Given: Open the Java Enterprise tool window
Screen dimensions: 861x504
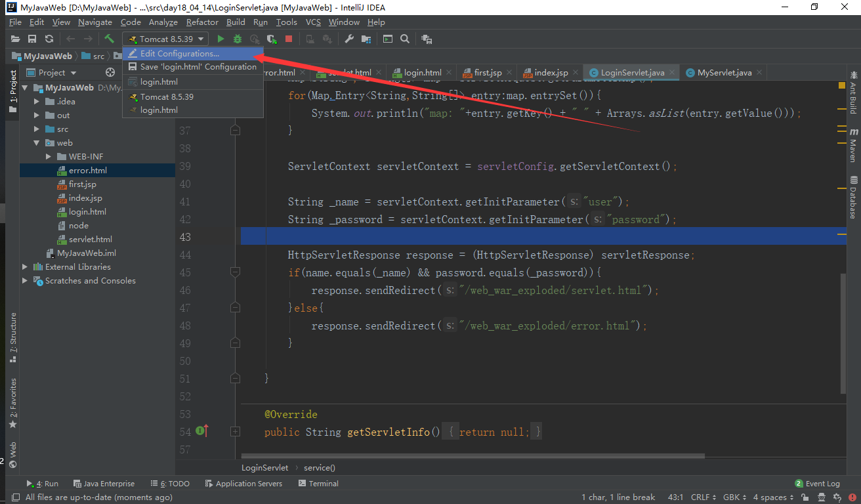Looking at the screenshot, I should [x=104, y=484].
